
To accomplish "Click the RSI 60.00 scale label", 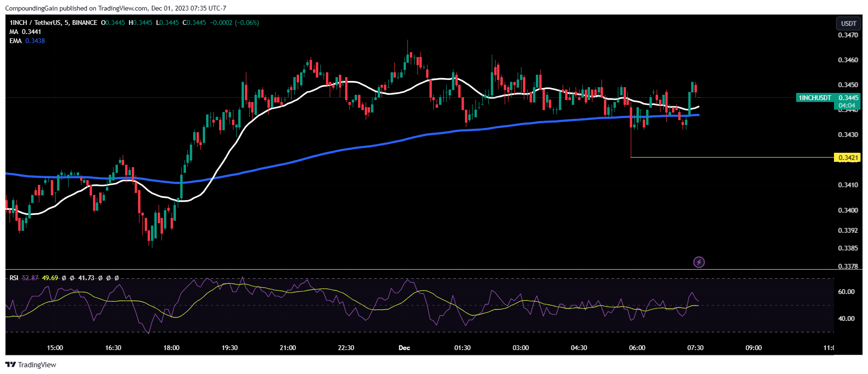I will (x=846, y=292).
